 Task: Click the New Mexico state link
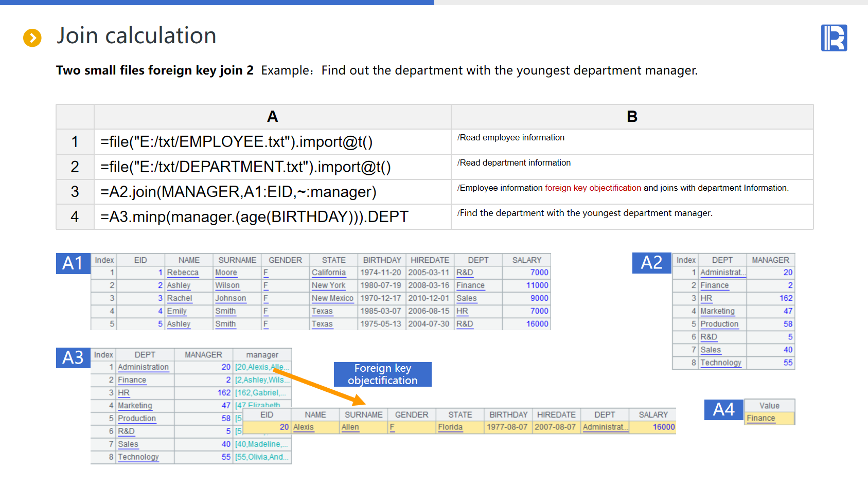pos(332,298)
